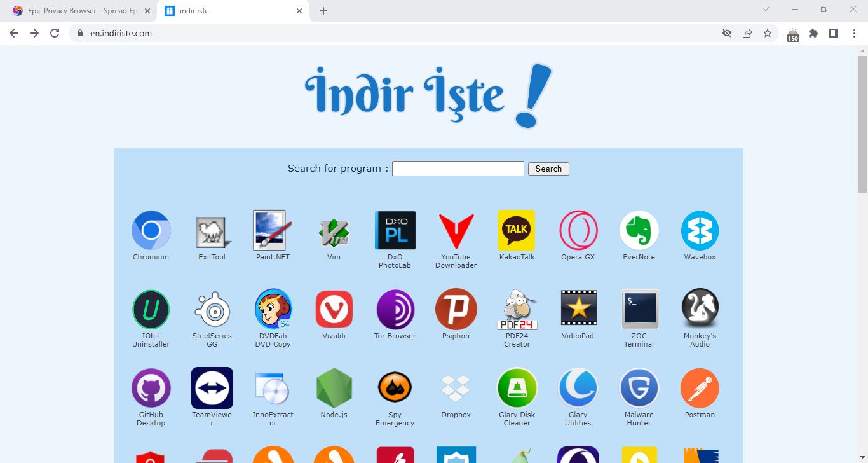Open the Glary Disk Cleaner icon
868x463 pixels.
click(x=517, y=388)
